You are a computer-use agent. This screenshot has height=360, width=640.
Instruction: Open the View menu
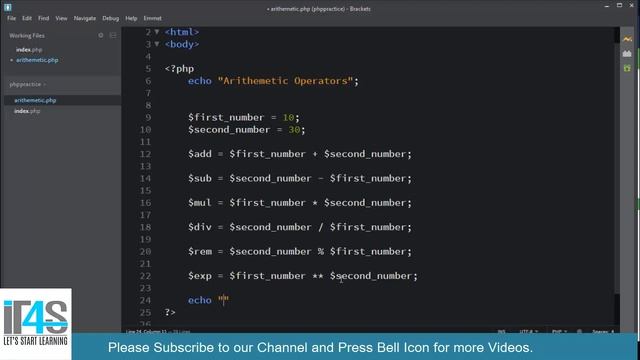[x=61, y=18]
